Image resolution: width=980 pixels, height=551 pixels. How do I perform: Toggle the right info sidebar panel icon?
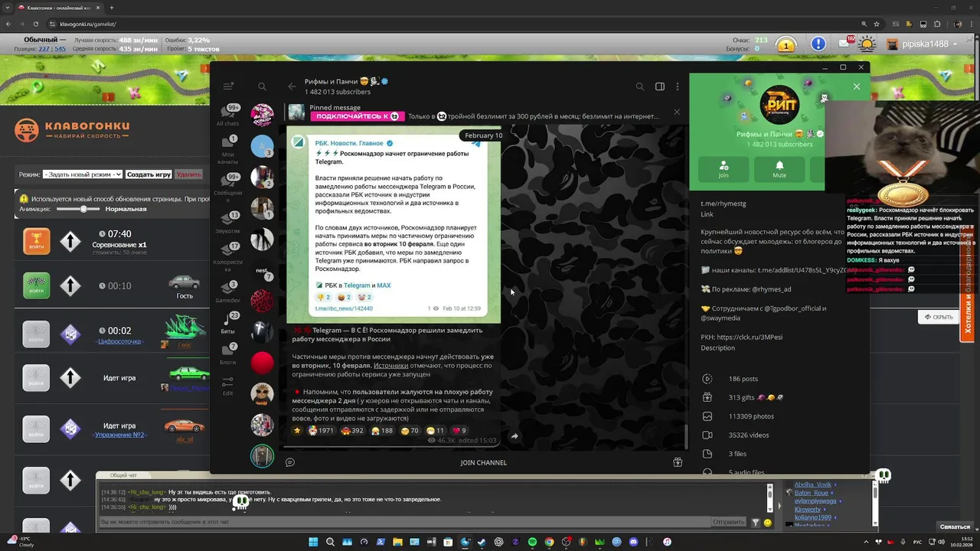660,86
